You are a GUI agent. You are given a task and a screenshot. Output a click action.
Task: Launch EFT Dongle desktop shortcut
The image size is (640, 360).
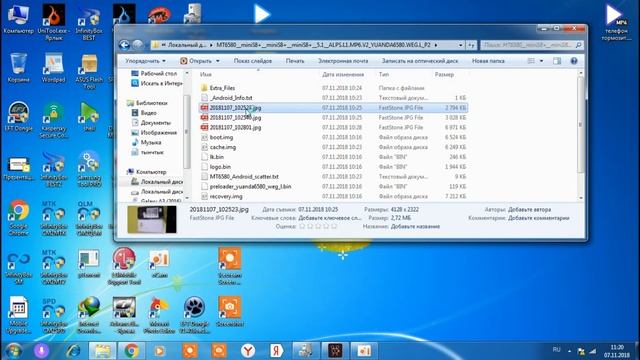click(x=18, y=116)
